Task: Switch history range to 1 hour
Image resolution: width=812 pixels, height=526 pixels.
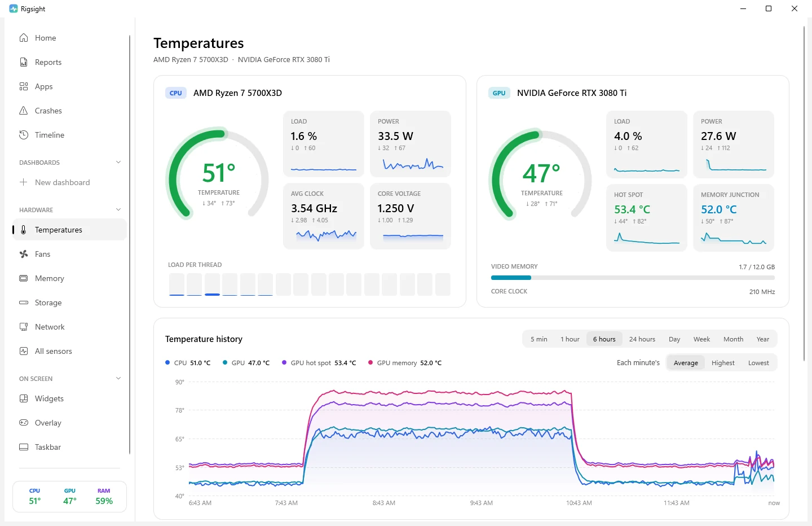Action: coord(570,339)
